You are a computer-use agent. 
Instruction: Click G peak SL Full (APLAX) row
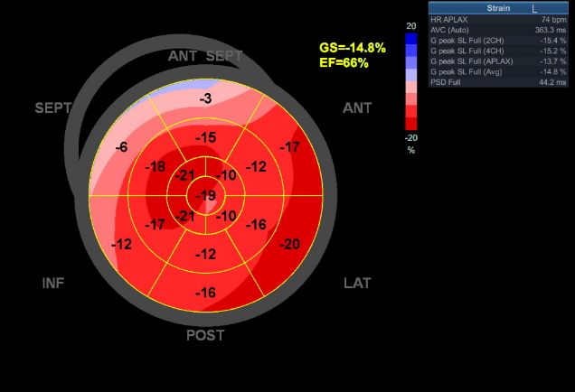coord(499,62)
